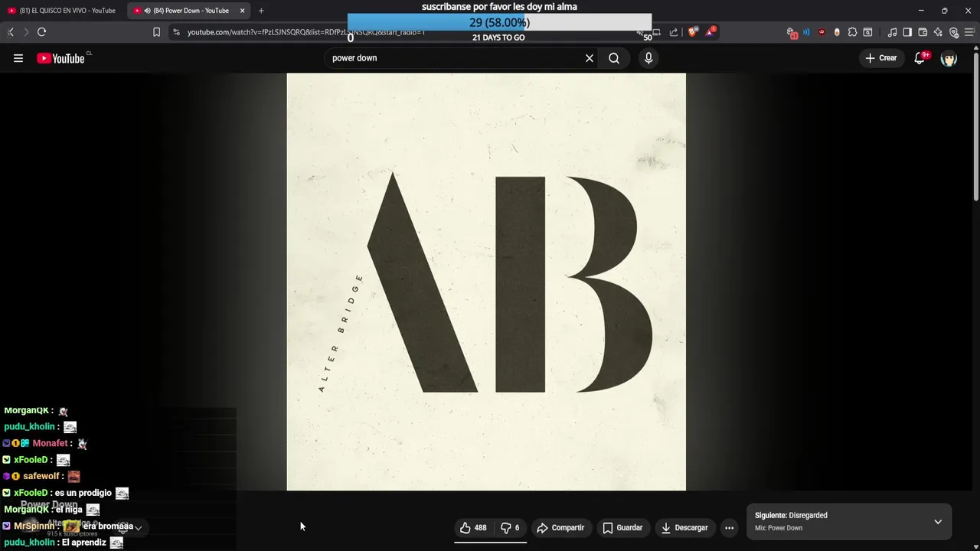
Task: Toggle the browser sidebar panel
Action: 907,32
